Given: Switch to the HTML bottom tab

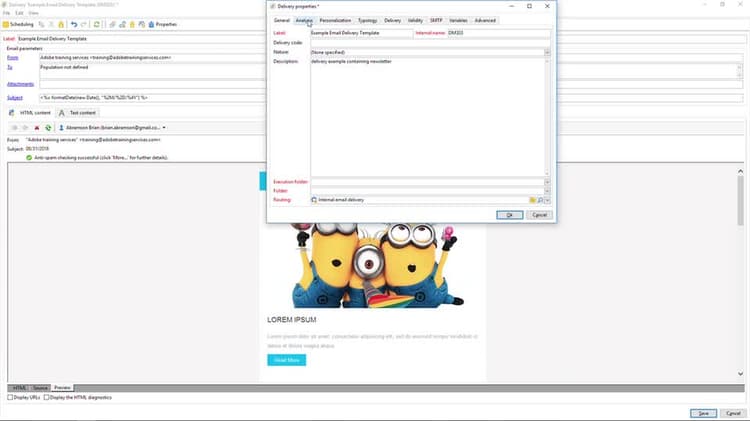Looking at the screenshot, I should coord(19,388).
